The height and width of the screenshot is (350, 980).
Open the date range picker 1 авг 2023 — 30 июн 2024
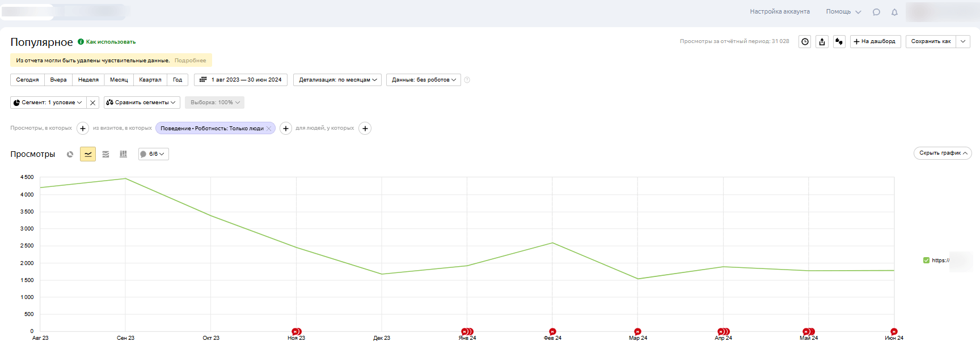(240, 80)
